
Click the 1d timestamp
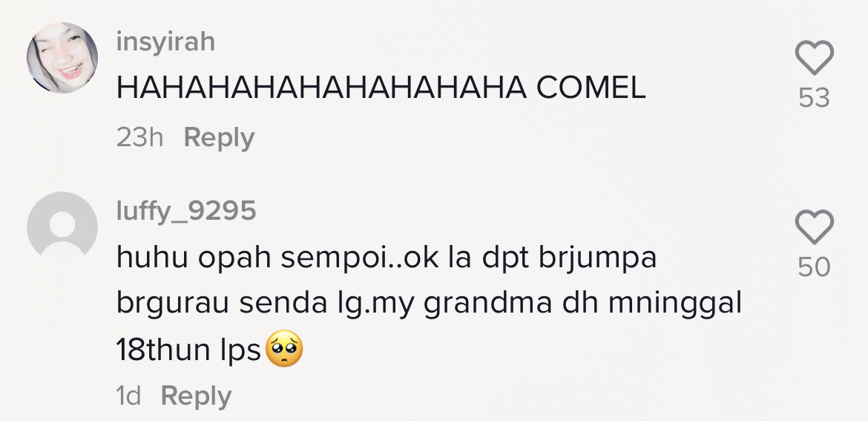pyautogui.click(x=128, y=396)
